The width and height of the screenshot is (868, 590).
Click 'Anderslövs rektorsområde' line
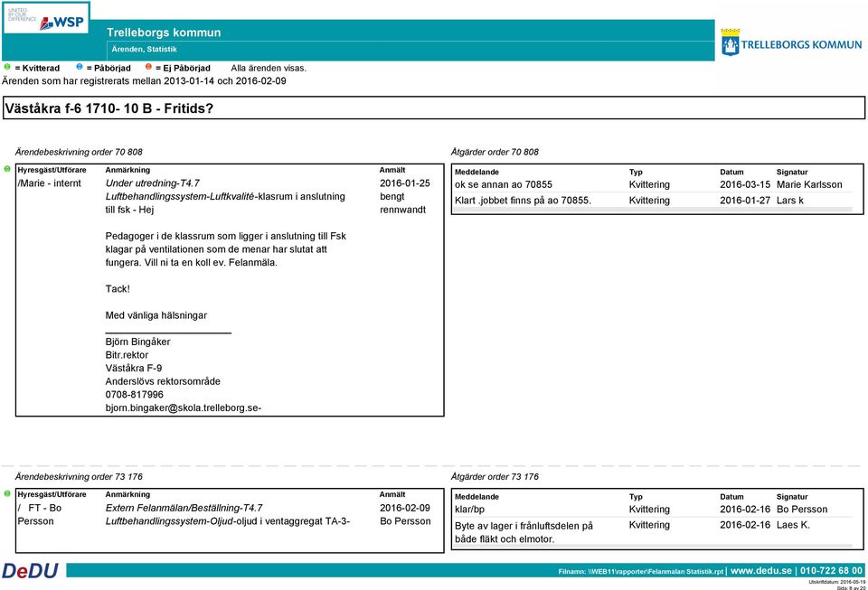(x=163, y=381)
